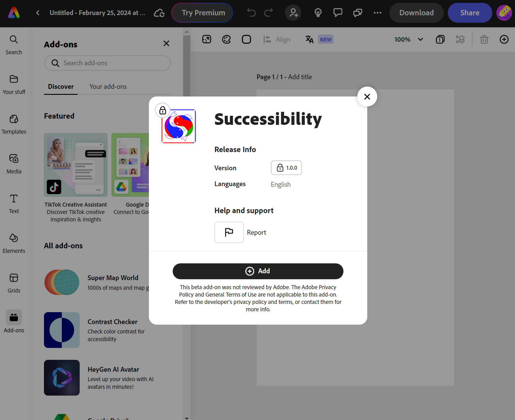
Task: Click the resize canvas toolbar icon
Action: 207,39
